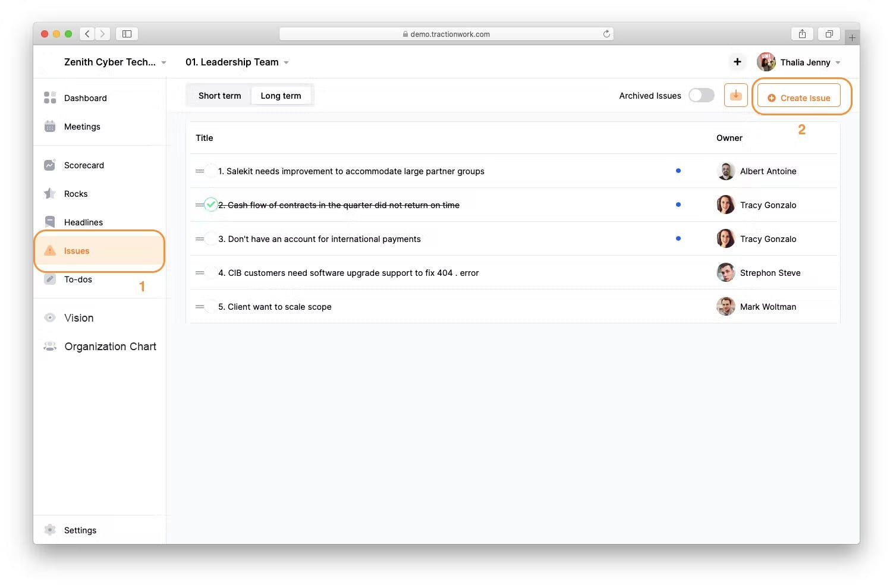Click the drag handle on the Client scope issue

tap(200, 307)
